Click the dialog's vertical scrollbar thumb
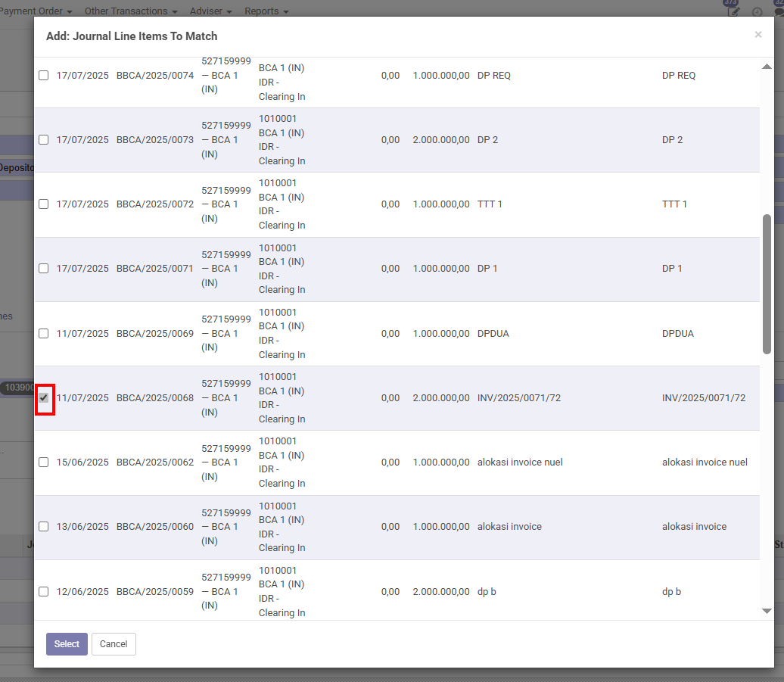 pyautogui.click(x=767, y=283)
